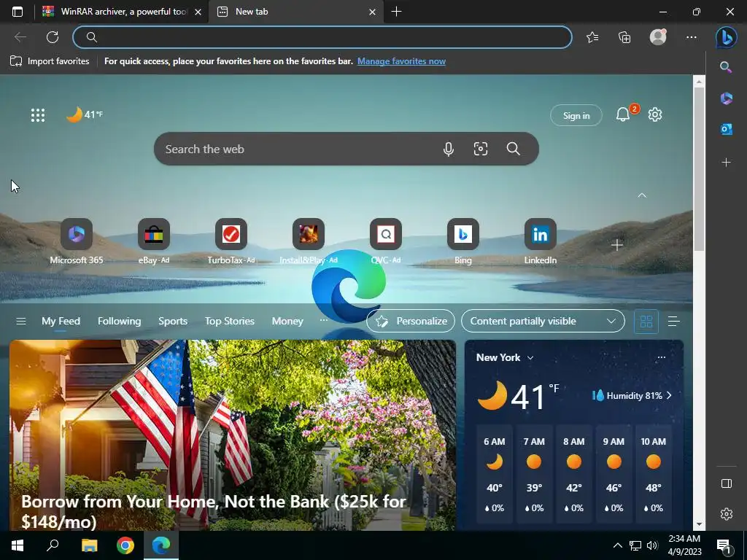Click the Personalize button

(x=411, y=322)
